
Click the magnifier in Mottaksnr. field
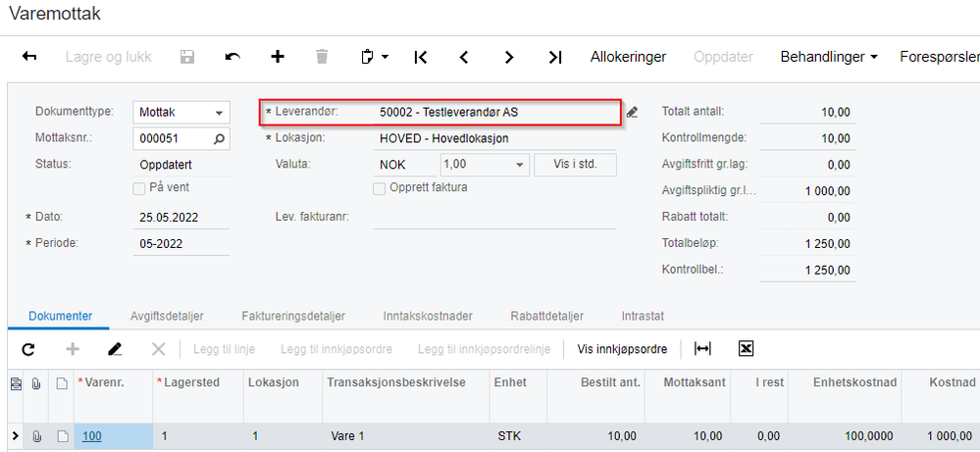[x=219, y=138]
